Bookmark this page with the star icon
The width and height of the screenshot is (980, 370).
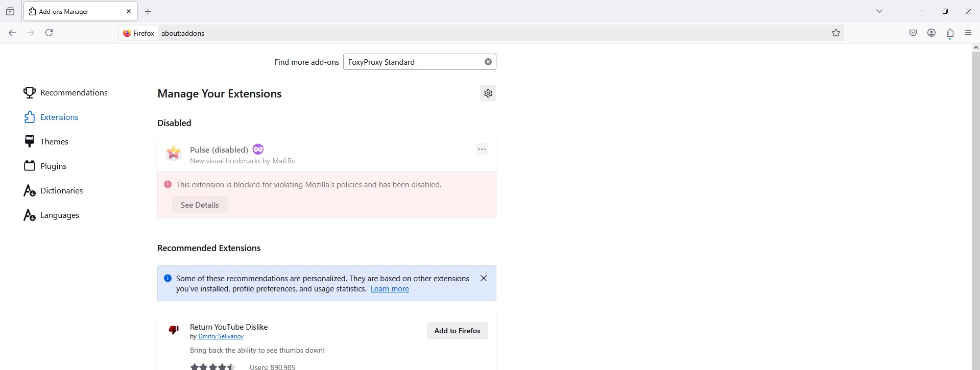pyautogui.click(x=835, y=33)
